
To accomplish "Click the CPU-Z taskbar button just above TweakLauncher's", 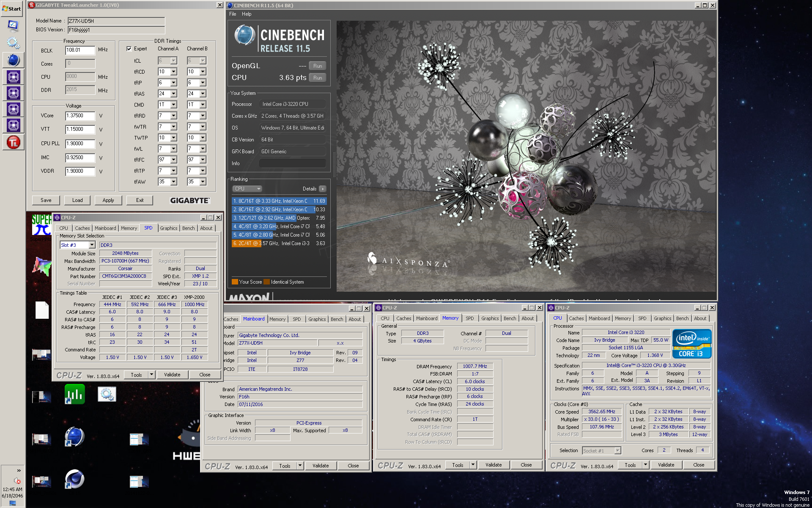I will (13, 125).
